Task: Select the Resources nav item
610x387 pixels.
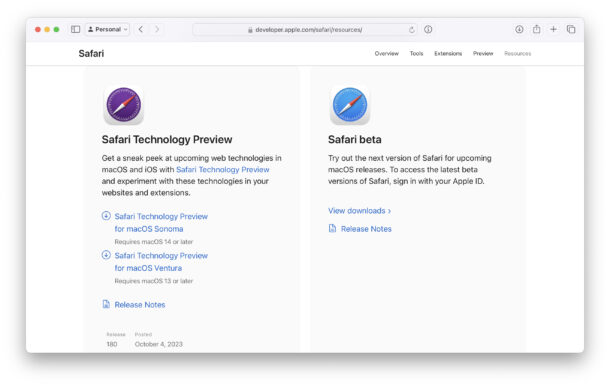Action: pos(517,54)
